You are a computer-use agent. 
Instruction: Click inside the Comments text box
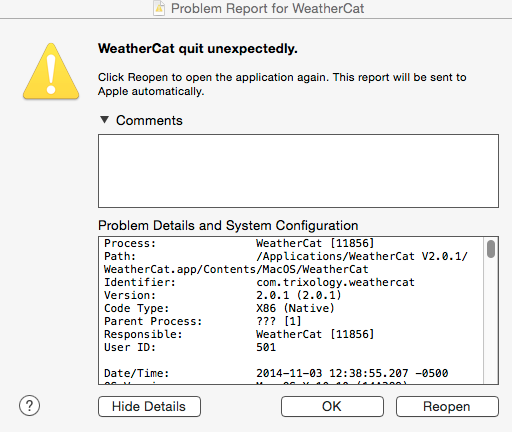298,171
